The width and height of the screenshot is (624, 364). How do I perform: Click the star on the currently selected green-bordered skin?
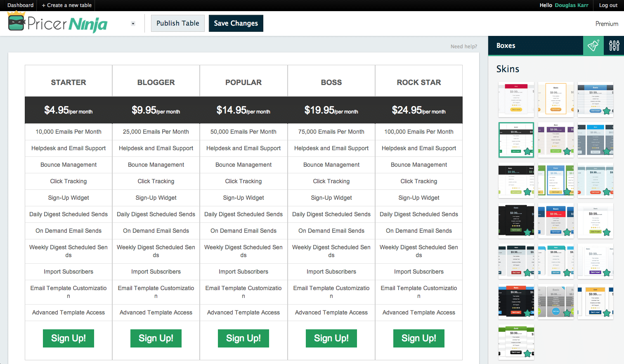[x=527, y=151]
